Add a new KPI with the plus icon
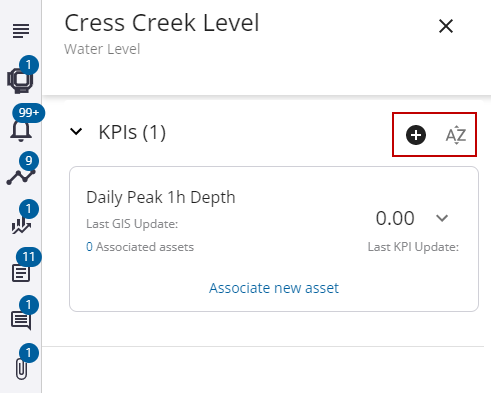Image resolution: width=491 pixels, height=393 pixels. click(x=416, y=135)
